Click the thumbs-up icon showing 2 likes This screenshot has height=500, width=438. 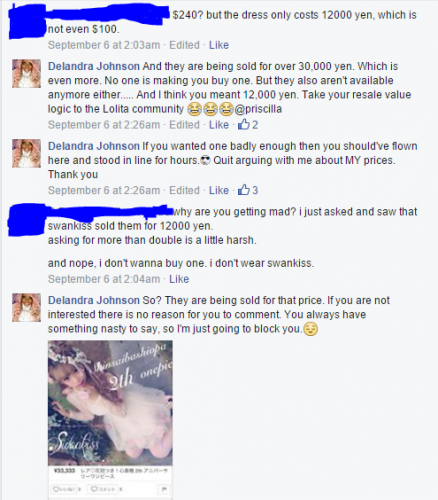(244, 125)
